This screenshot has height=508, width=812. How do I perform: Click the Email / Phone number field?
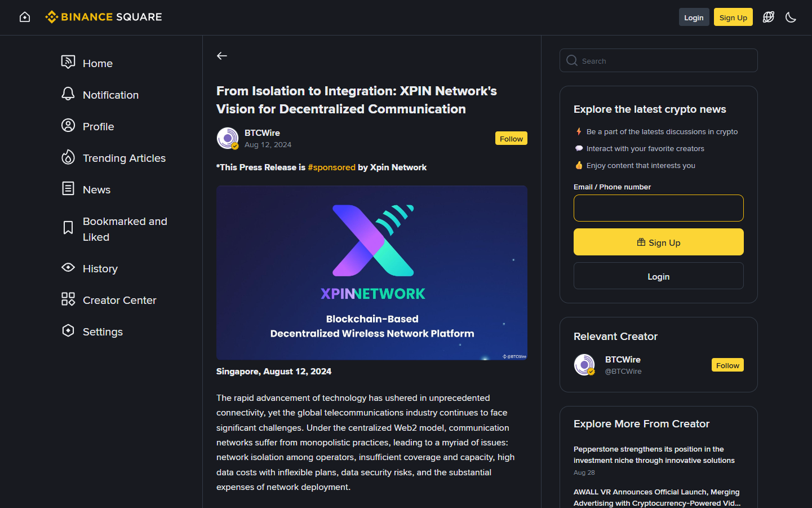click(x=658, y=208)
